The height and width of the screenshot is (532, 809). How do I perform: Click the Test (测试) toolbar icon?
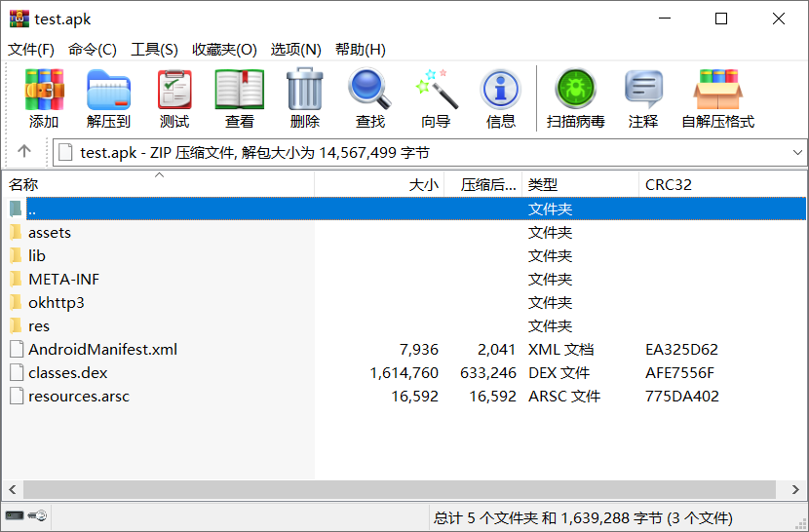pos(174,90)
